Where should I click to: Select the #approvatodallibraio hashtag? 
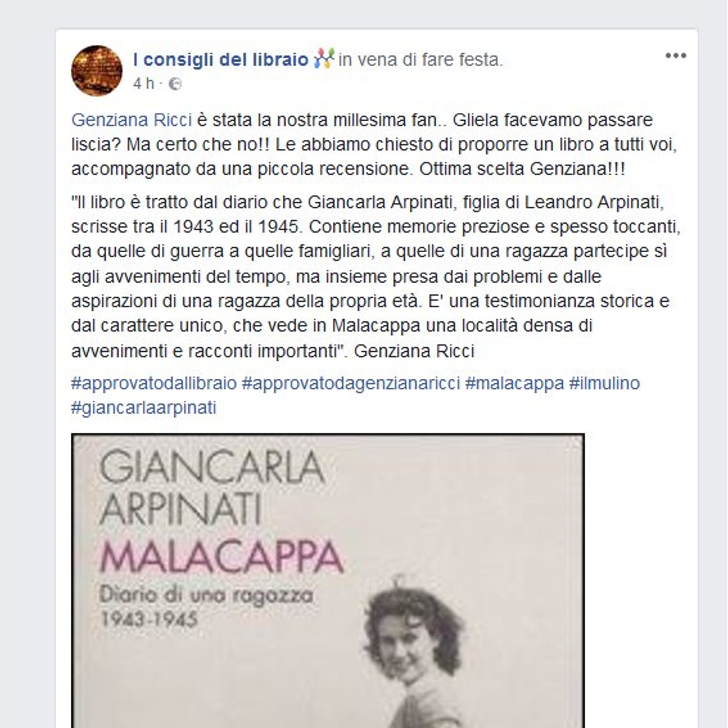(154, 383)
